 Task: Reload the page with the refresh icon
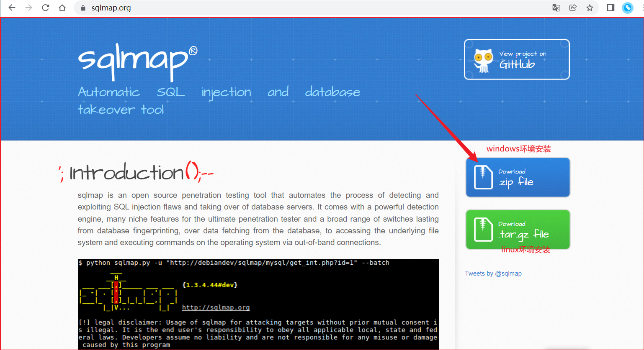click(x=45, y=8)
